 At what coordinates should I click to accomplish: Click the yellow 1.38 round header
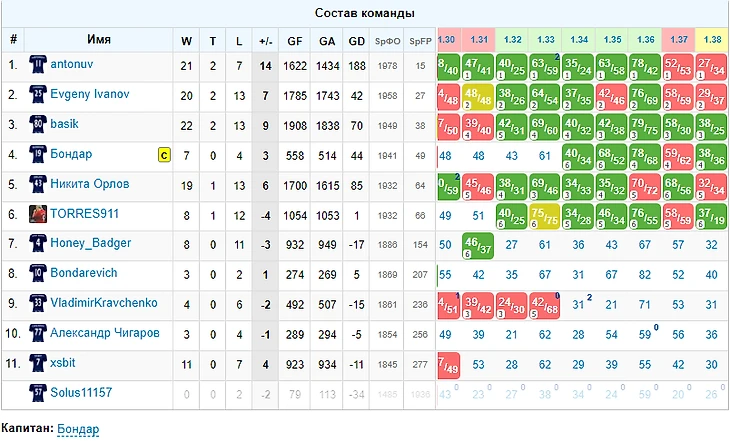[x=712, y=40]
